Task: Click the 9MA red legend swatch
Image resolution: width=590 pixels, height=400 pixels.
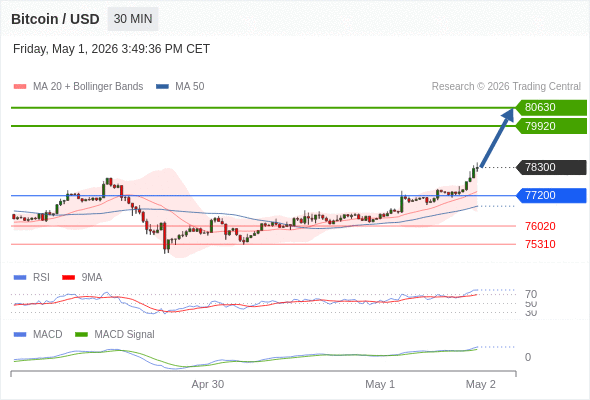Action: click(68, 278)
